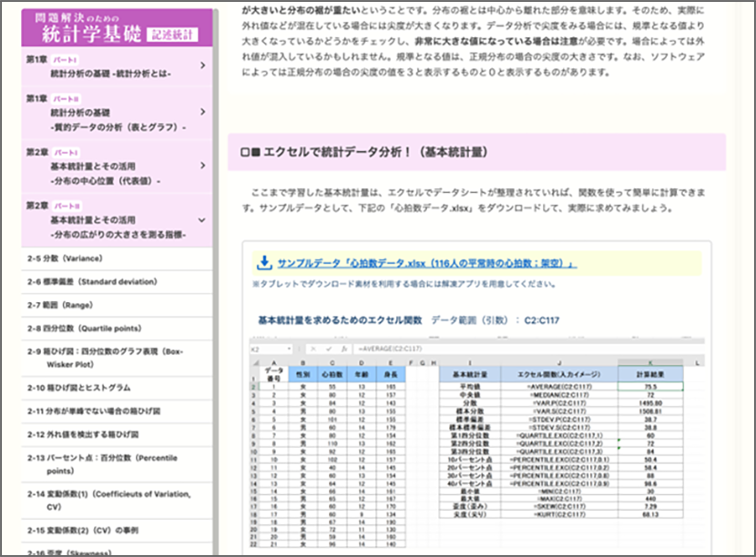Image resolution: width=756 pixels, height=557 pixels.
Task: Select the 平均値 row label cell
Action: pyautogui.click(x=470, y=387)
